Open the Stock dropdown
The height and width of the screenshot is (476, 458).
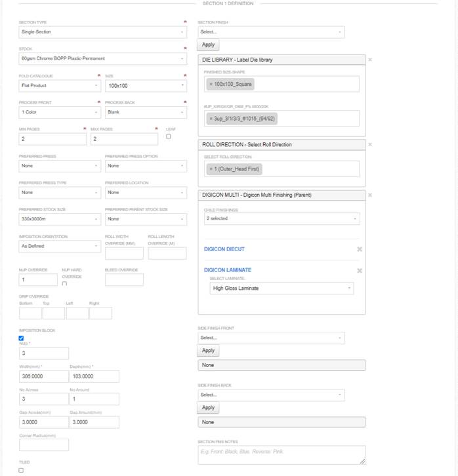pos(102,58)
